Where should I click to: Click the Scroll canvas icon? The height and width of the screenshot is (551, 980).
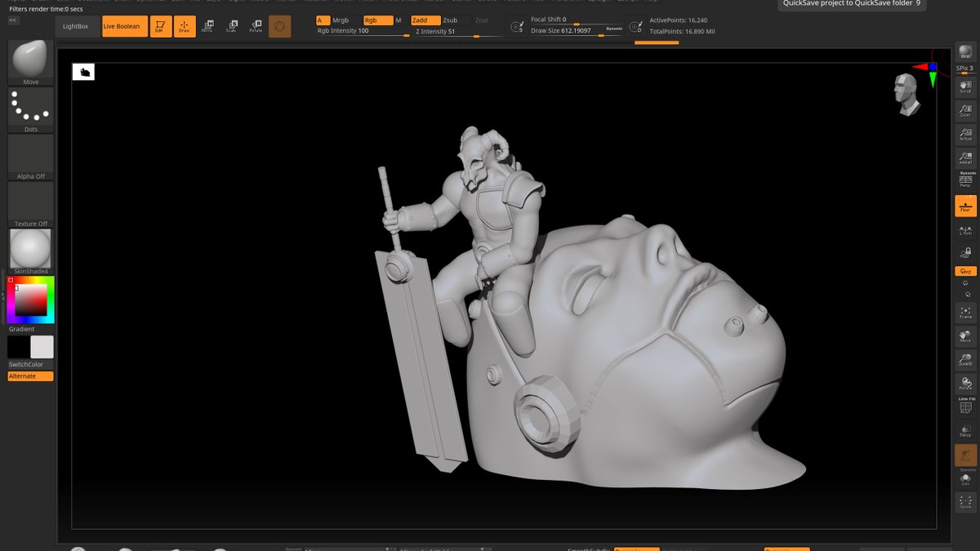pyautogui.click(x=965, y=87)
